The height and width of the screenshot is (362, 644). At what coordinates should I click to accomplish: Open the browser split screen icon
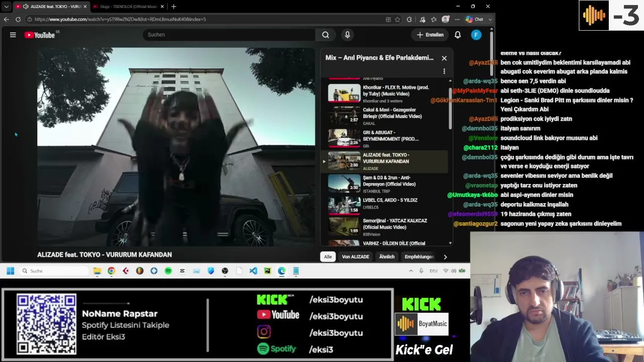click(x=388, y=19)
